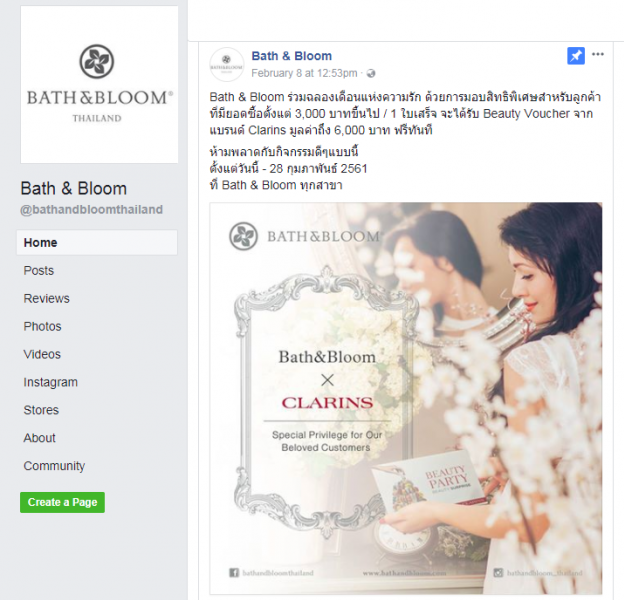The width and height of the screenshot is (624, 600).
Task: Open the Instagram tab in sidebar
Action: click(x=51, y=382)
